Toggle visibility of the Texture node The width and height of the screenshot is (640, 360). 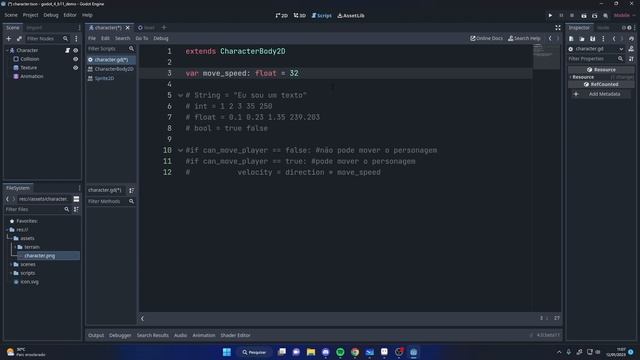point(76,68)
